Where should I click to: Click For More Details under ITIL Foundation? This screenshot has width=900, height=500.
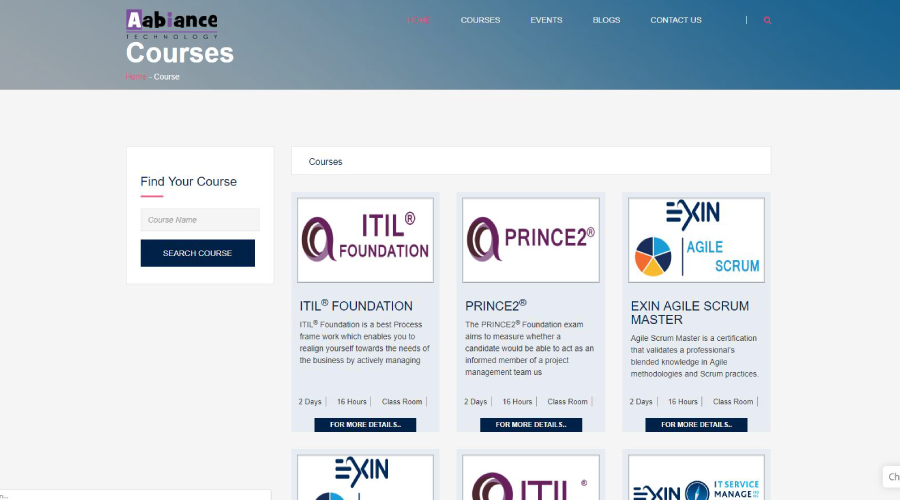[x=365, y=425]
